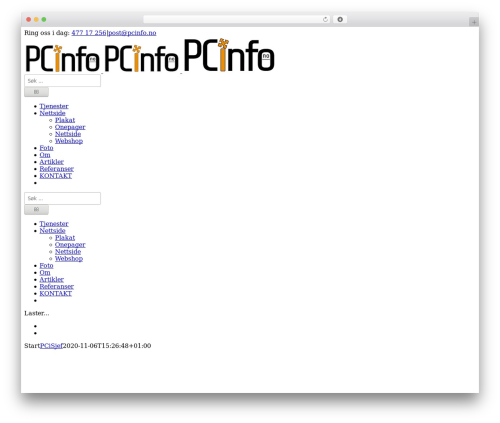Click the upper search submit button
500x423 pixels.
pos(36,92)
